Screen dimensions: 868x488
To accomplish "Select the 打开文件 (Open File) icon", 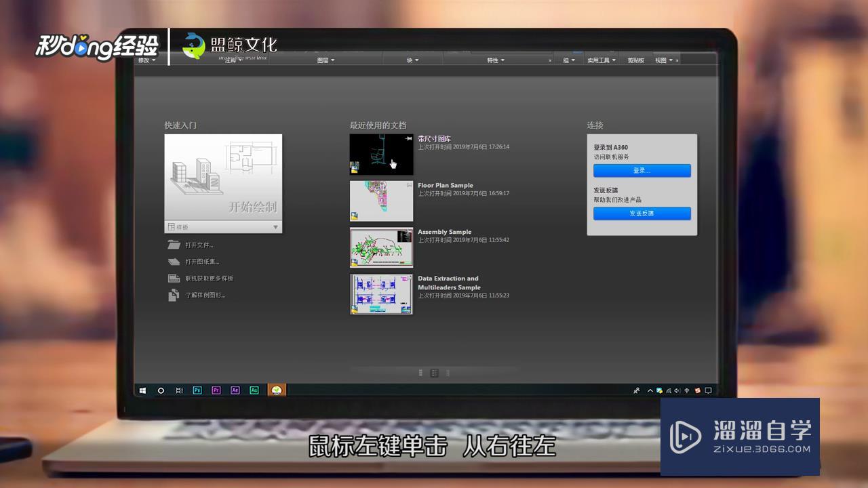I will pyautogui.click(x=174, y=245).
